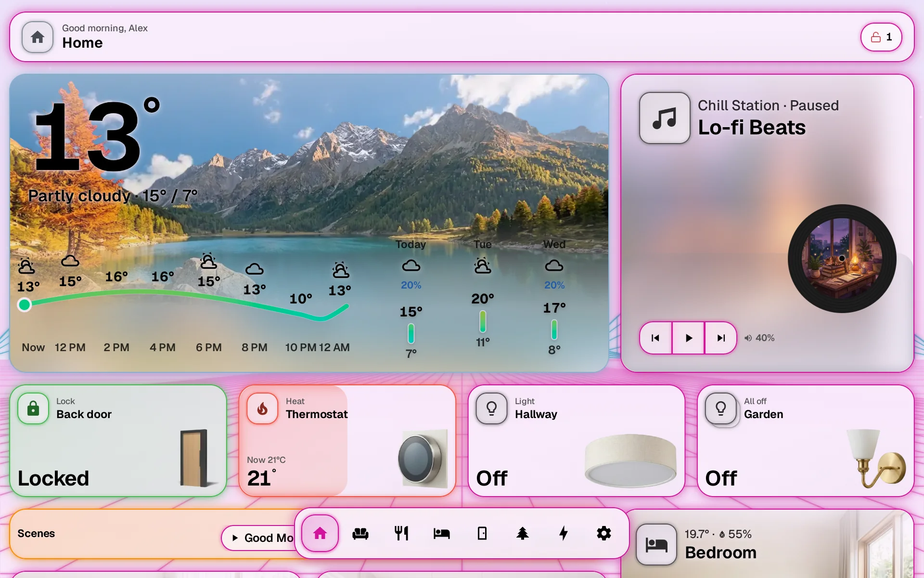The image size is (924, 578).
Task: Open the settings gear in navigation bar
Action: 604,533
